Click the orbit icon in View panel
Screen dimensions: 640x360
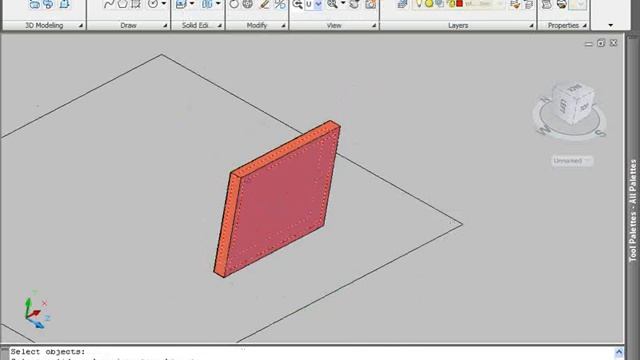354,4
